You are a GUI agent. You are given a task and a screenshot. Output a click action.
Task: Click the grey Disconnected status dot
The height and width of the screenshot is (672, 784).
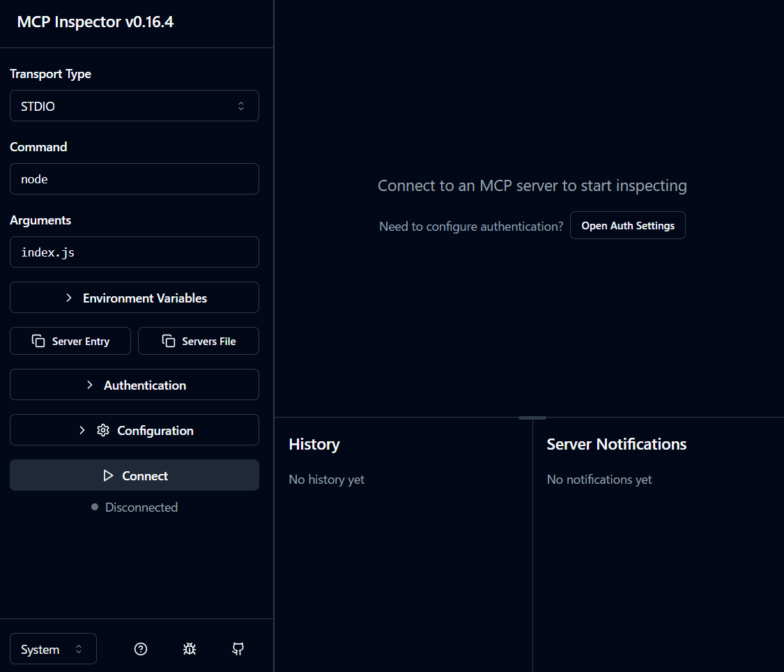(x=95, y=507)
